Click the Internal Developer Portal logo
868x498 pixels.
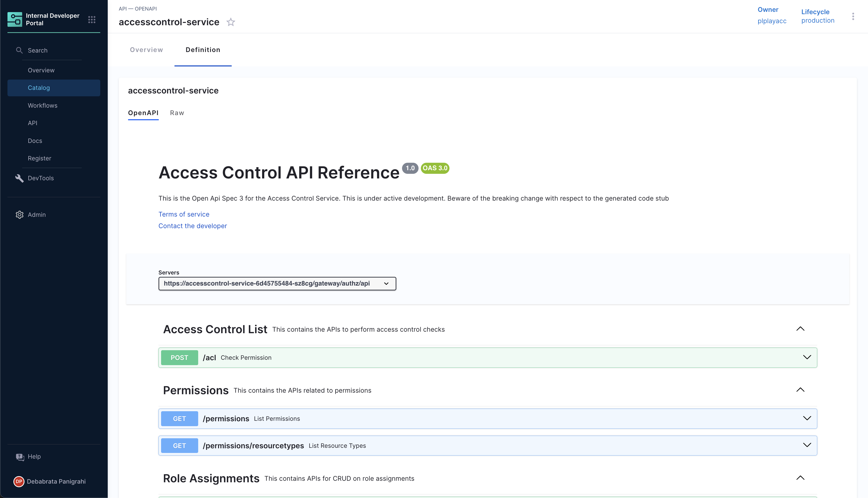15,20
